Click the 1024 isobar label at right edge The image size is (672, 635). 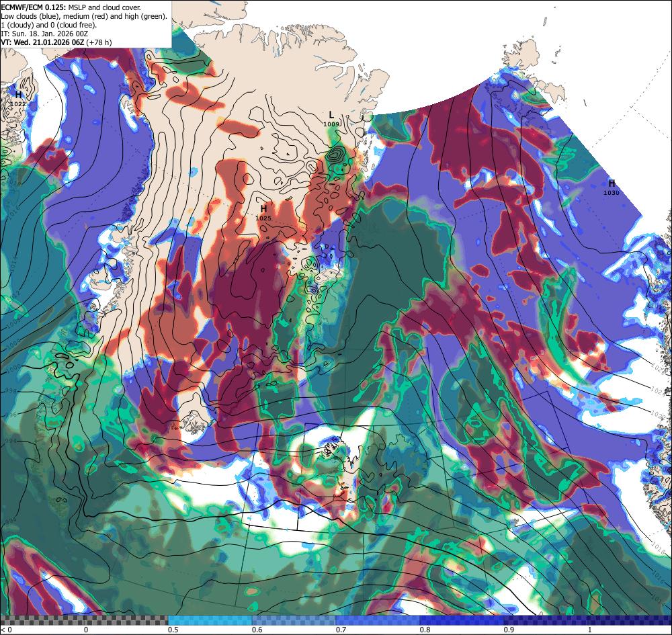[658, 391]
